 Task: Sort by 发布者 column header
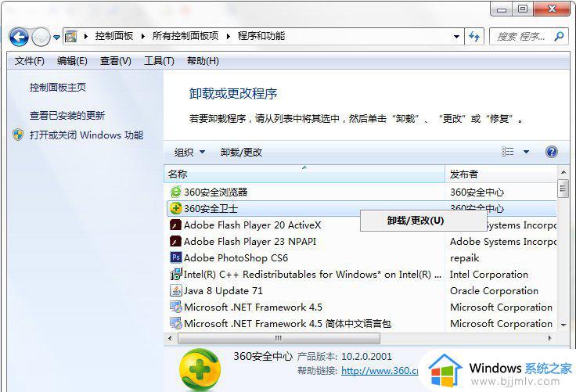click(x=501, y=174)
